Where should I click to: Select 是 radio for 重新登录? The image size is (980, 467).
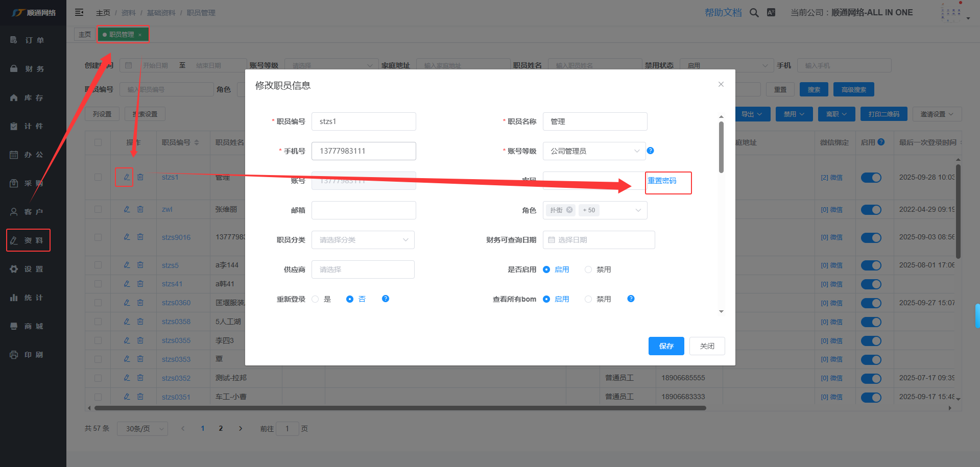click(315, 299)
